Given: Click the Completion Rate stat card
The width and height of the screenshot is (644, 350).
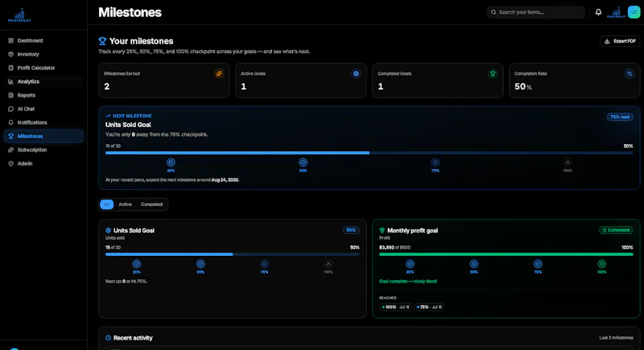Looking at the screenshot, I should coord(574,80).
